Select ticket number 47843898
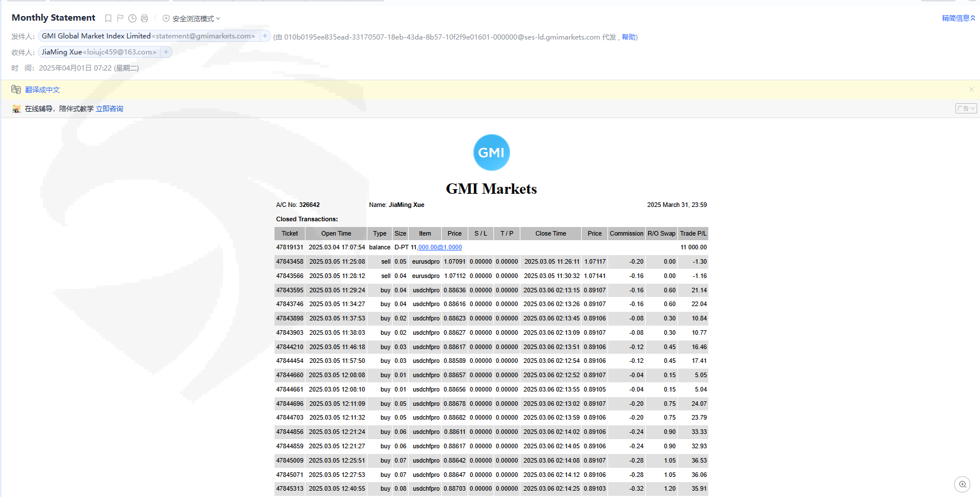The height and width of the screenshot is (497, 980). [x=290, y=319]
